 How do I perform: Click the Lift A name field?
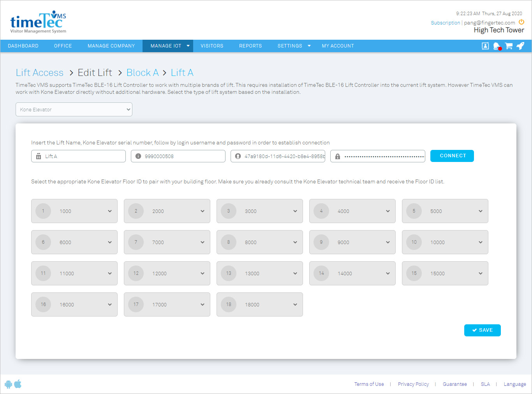[78, 156]
